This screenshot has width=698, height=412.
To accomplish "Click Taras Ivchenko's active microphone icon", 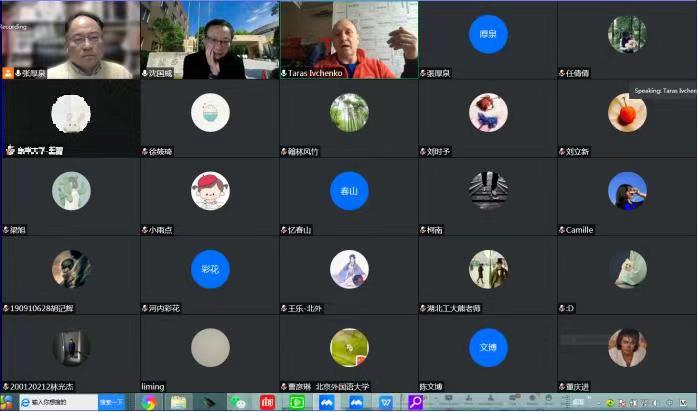I will pyautogui.click(x=285, y=73).
